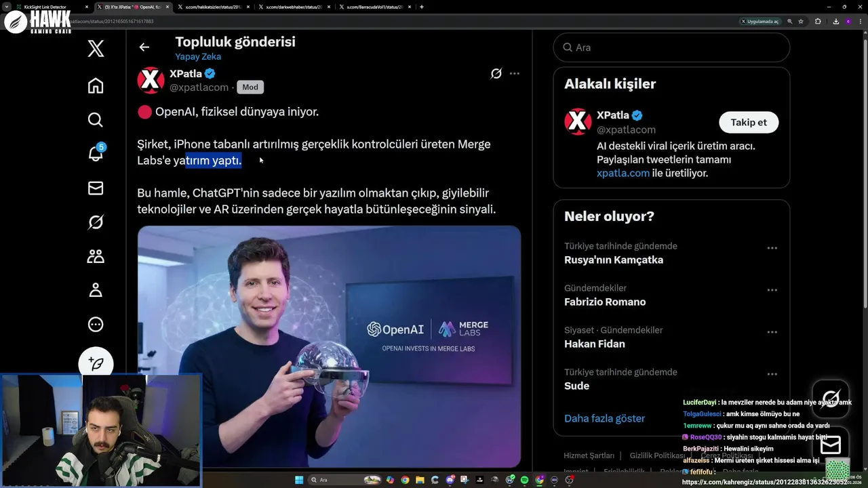The width and height of the screenshot is (868, 488).
Task: Open Discord from the taskbar
Action: pos(450,480)
